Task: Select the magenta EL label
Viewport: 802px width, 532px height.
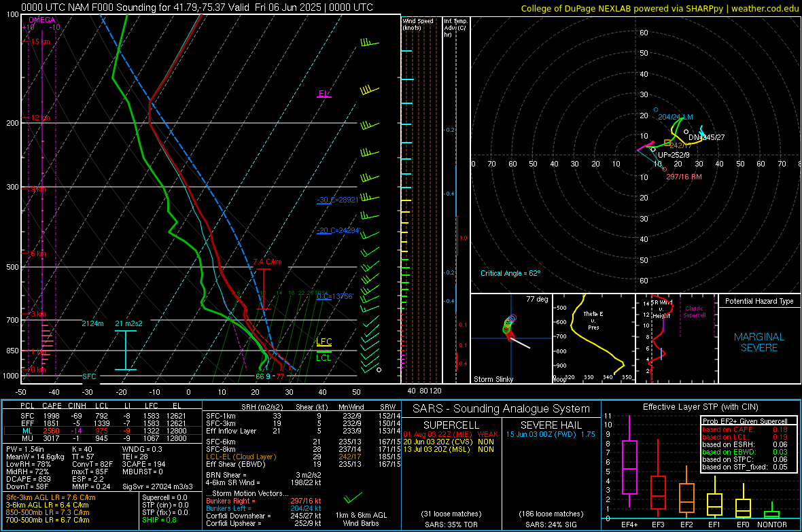Action: pyautogui.click(x=323, y=94)
